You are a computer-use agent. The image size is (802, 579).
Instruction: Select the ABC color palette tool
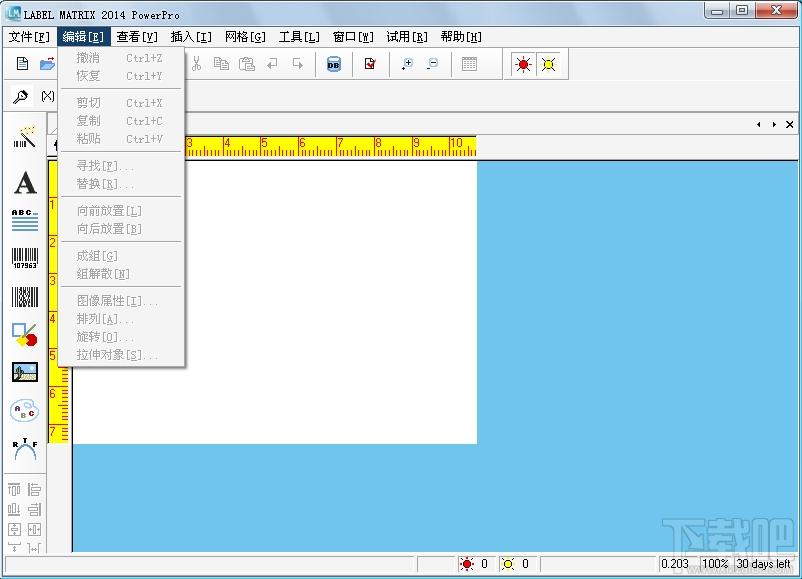[25, 411]
